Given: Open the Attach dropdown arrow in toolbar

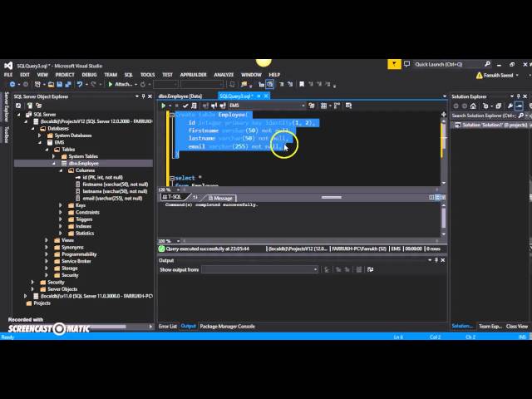Looking at the screenshot, I should (135, 84).
